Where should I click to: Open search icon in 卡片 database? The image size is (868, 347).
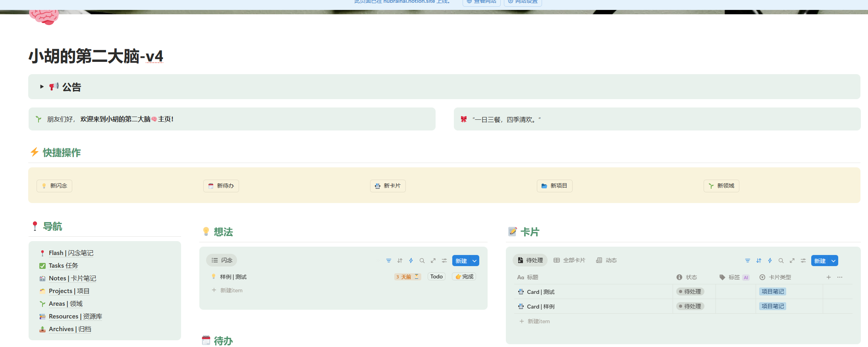coord(781,261)
